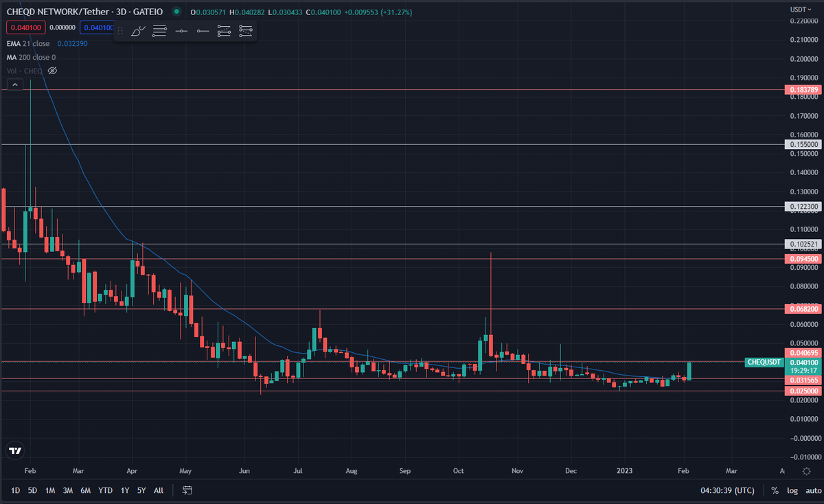
Task: Click the 0.031565 price line label
Action: [x=802, y=379]
